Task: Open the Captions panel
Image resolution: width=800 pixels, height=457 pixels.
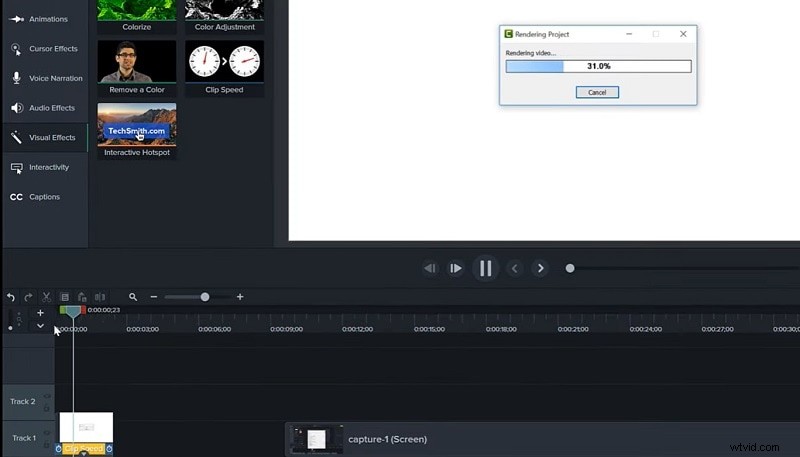Action: pos(45,196)
